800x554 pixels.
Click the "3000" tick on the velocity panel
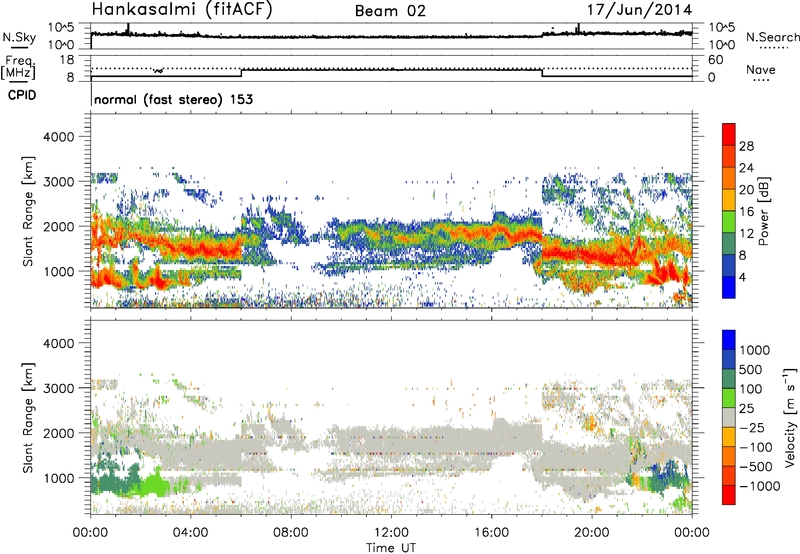(x=58, y=388)
